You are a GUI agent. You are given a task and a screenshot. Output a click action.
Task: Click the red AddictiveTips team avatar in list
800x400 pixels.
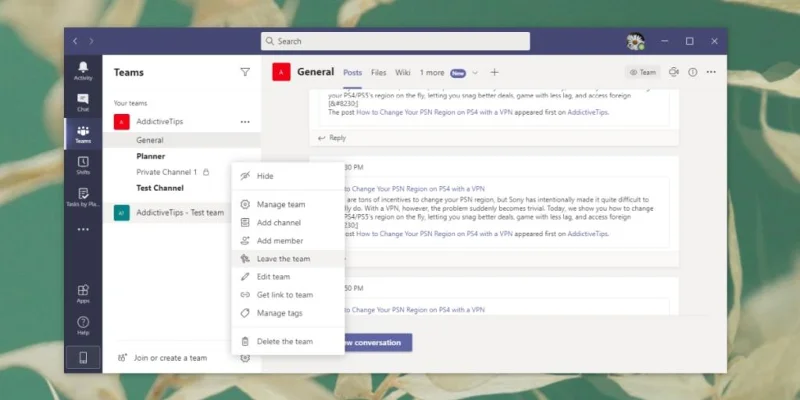121,122
